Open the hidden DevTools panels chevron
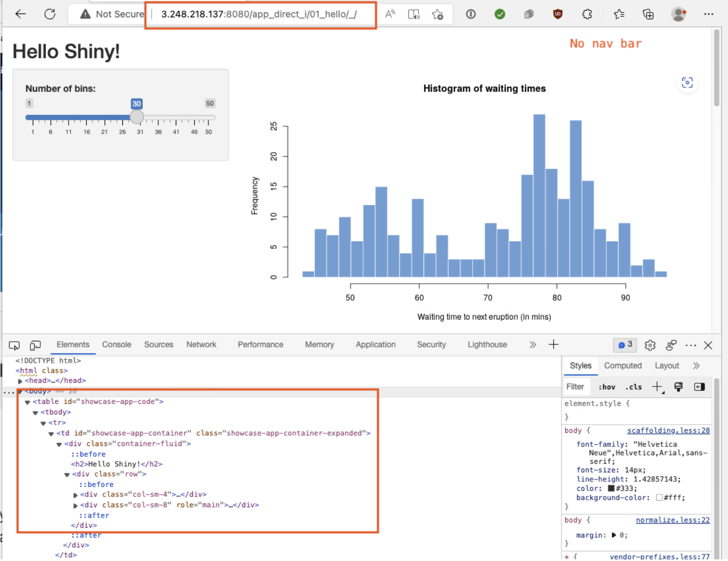 [x=532, y=345]
